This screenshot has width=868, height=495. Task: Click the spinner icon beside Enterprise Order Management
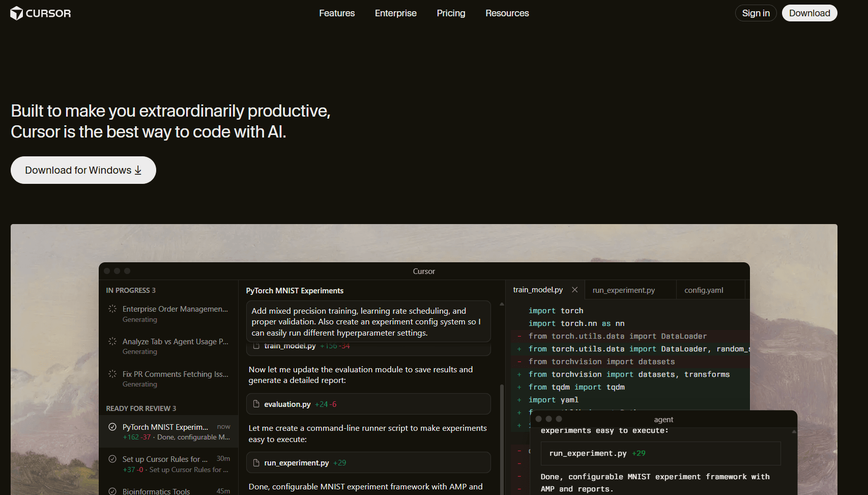(x=112, y=309)
